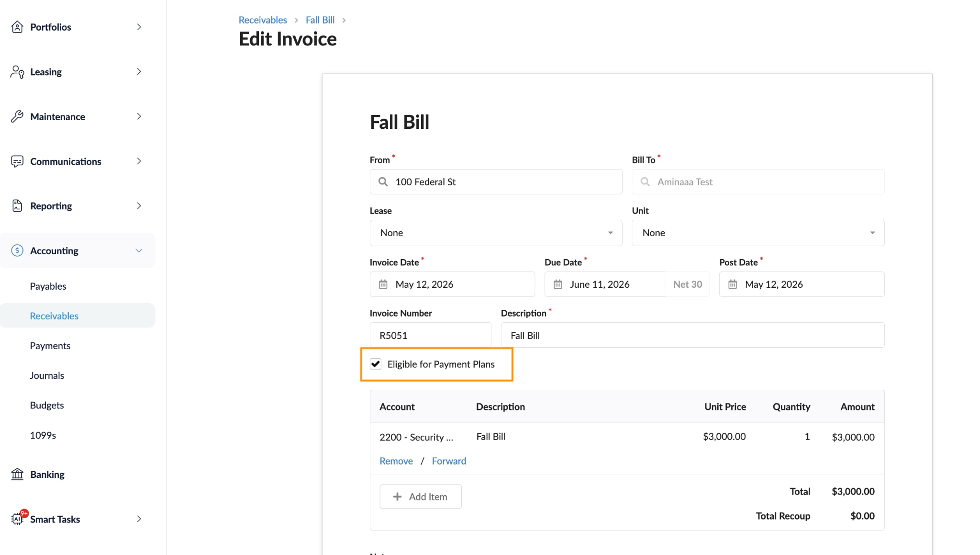Click the Account column header
Screen dimensions: 980x555
pyautogui.click(x=397, y=407)
